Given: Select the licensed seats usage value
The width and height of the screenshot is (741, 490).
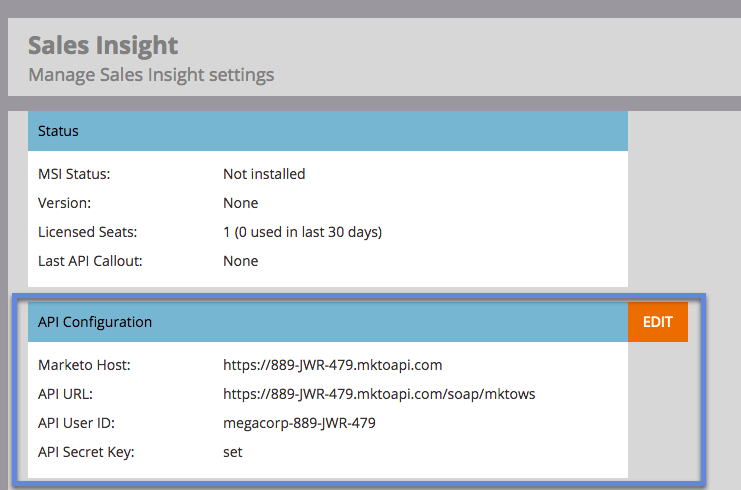Looking at the screenshot, I should click(302, 232).
